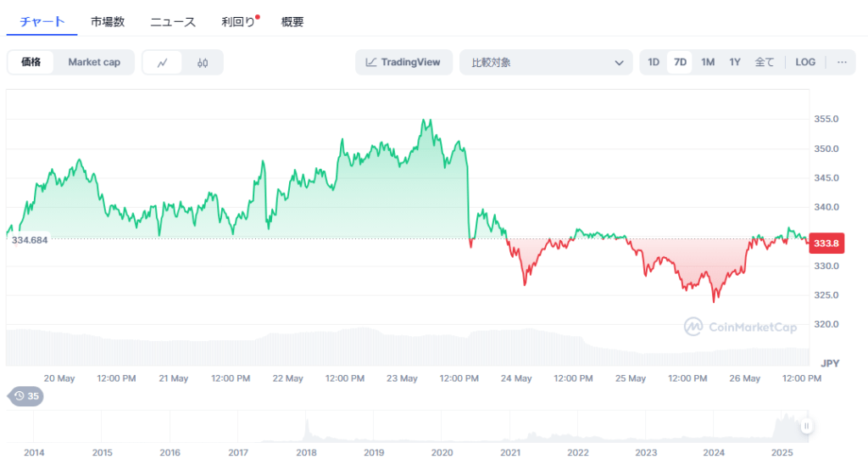Click the red 333.8 current price label
This screenshot has height=476, width=868.
click(x=826, y=243)
